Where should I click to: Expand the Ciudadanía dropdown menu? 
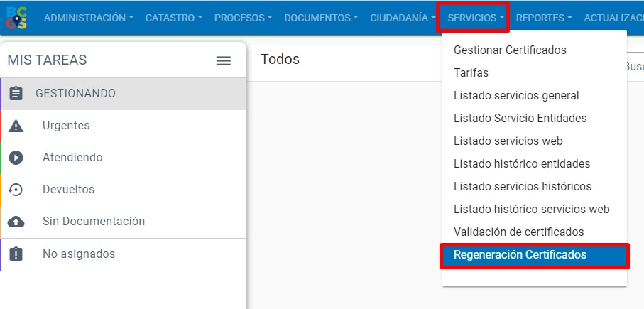[x=403, y=18]
